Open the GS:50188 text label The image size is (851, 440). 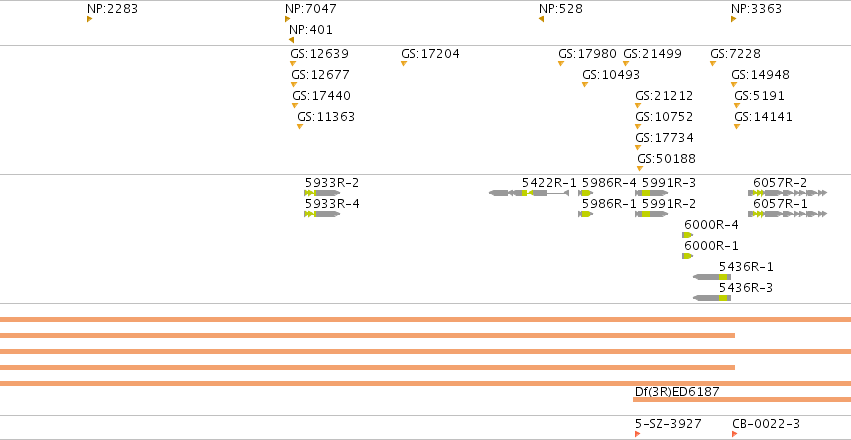point(666,159)
